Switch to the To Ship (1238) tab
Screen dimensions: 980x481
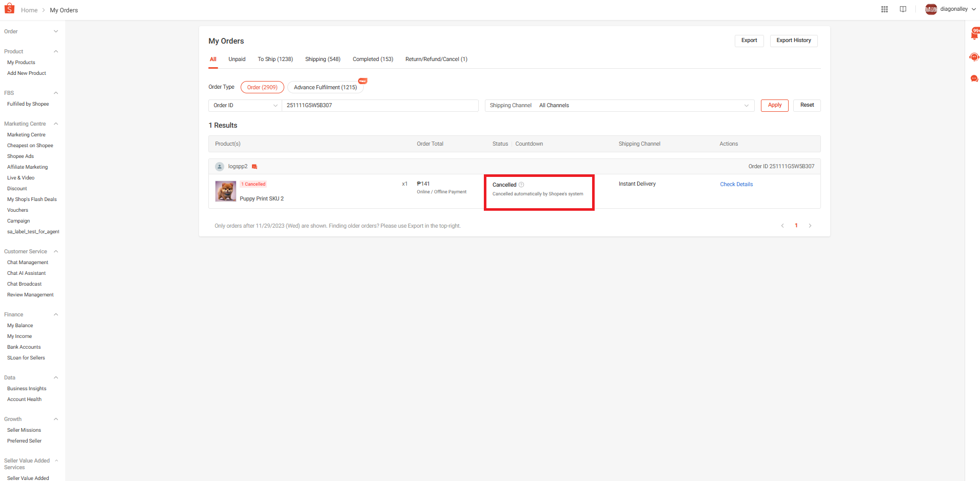pos(275,59)
